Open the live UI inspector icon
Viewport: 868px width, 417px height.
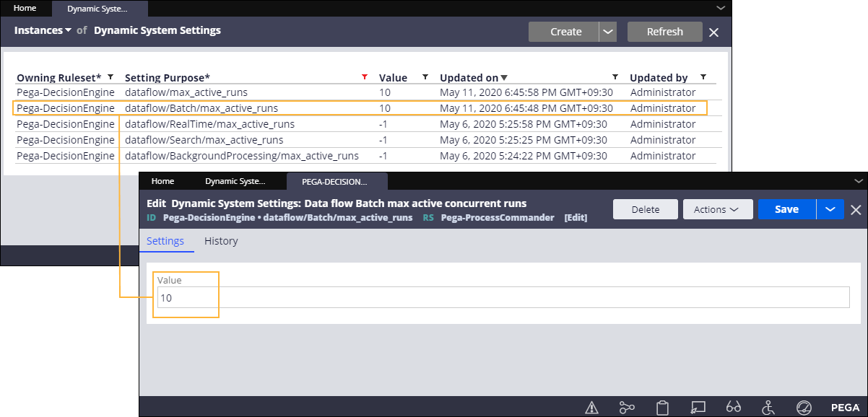(698, 408)
